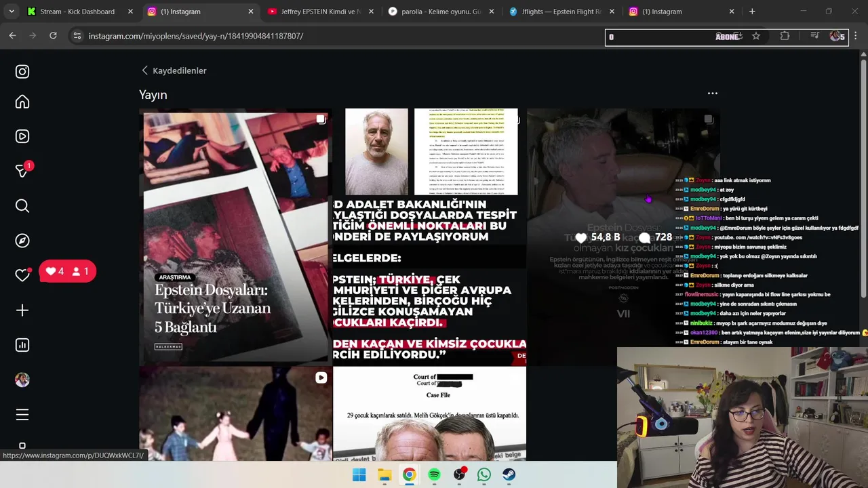Open Messages icon with unread badge
The height and width of the screenshot is (488, 868).
pyautogui.click(x=22, y=171)
